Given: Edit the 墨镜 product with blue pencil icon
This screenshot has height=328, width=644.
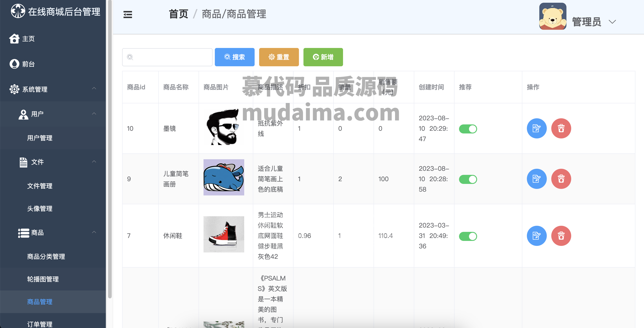Looking at the screenshot, I should (537, 128).
